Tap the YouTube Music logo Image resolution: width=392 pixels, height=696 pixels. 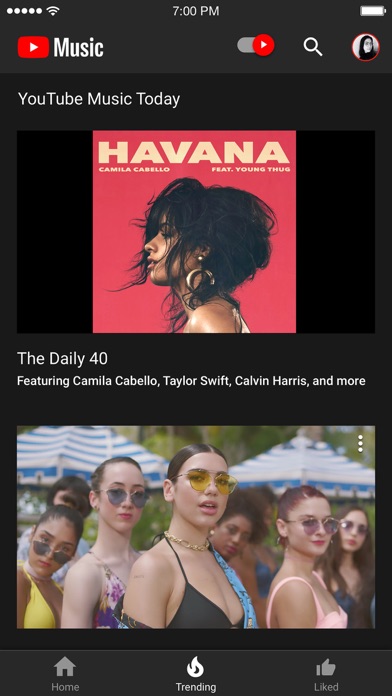pyautogui.click(x=61, y=47)
